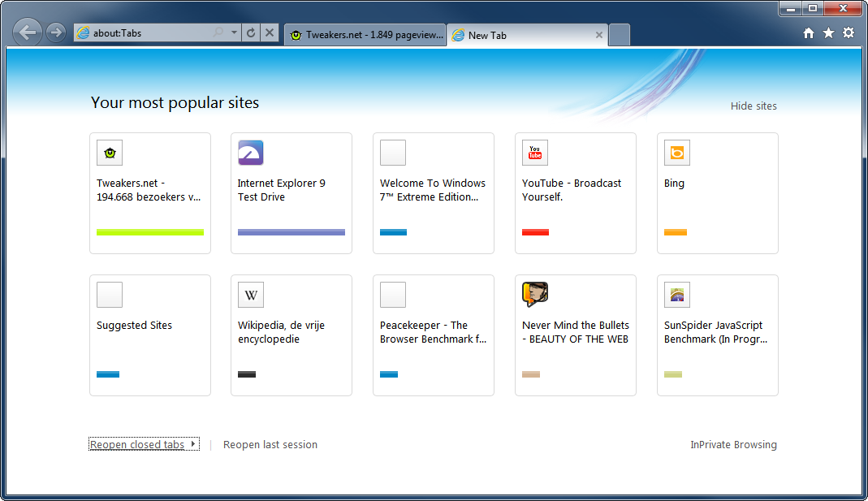The image size is (868, 501).
Task: Click the YouTube logo icon
Action: 535,153
